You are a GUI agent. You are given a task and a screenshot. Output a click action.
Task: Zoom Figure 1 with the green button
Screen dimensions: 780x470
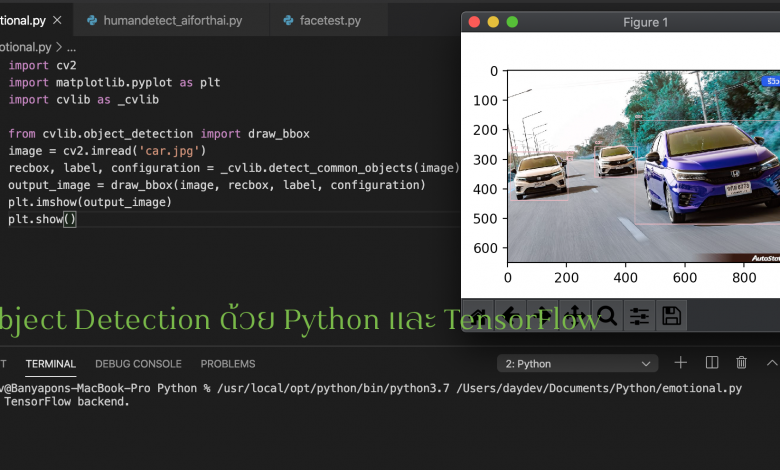512,22
